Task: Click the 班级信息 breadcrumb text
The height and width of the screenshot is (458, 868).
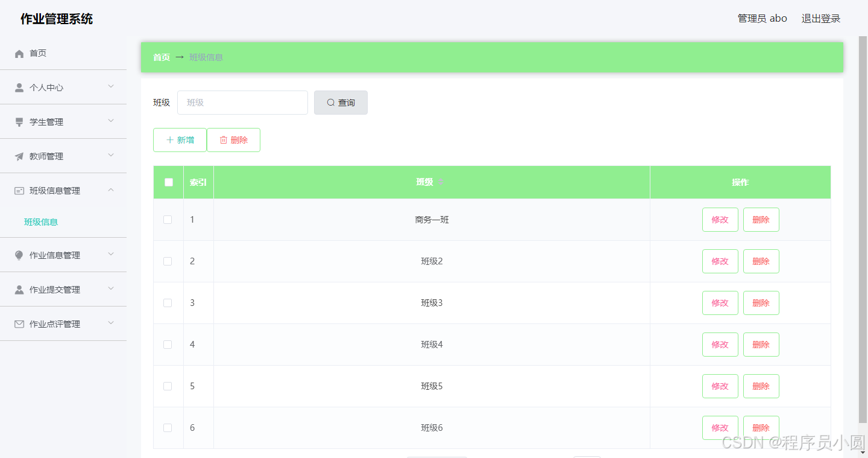Action: (206, 57)
